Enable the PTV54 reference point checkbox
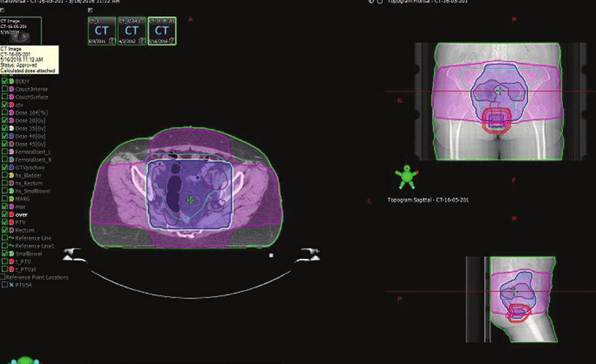The width and height of the screenshot is (596, 364). coord(5,285)
